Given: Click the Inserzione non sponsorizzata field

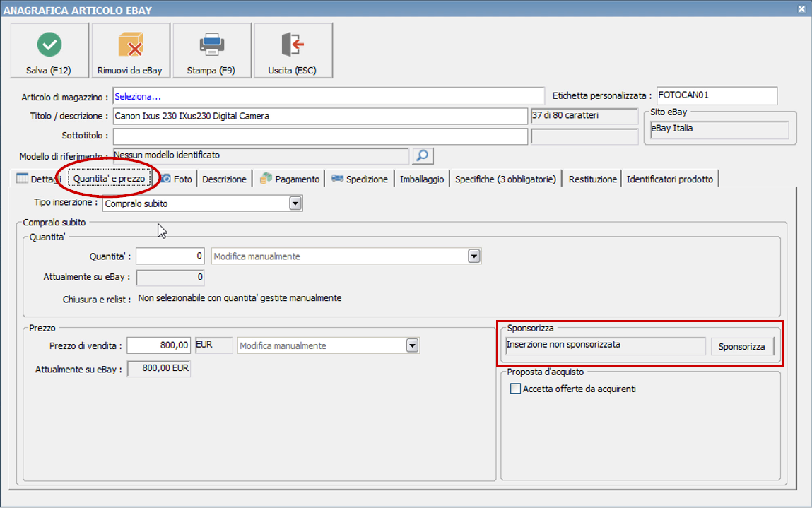Looking at the screenshot, I should [606, 345].
